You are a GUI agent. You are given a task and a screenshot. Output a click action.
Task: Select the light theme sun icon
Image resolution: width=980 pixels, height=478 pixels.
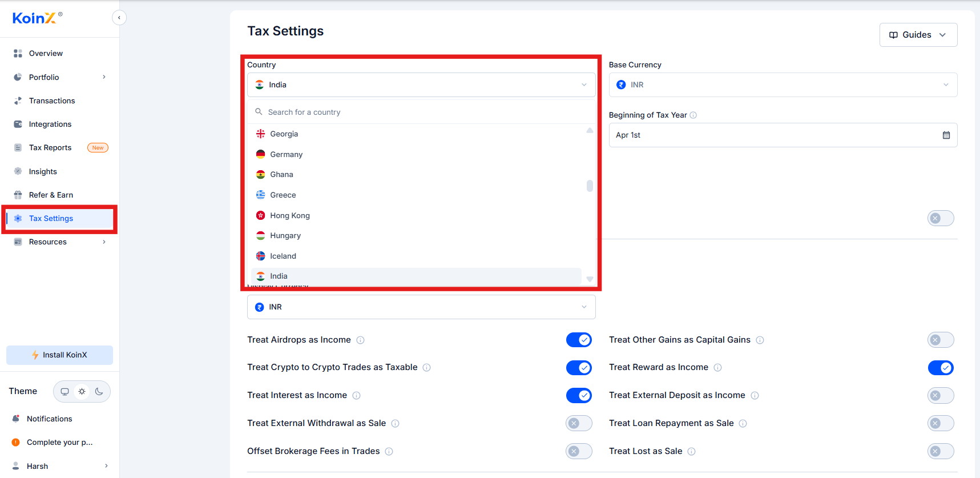(x=82, y=392)
